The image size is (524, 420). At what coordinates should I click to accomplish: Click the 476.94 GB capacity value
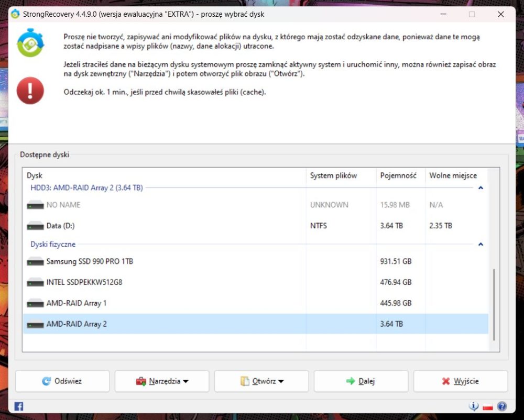396,282
